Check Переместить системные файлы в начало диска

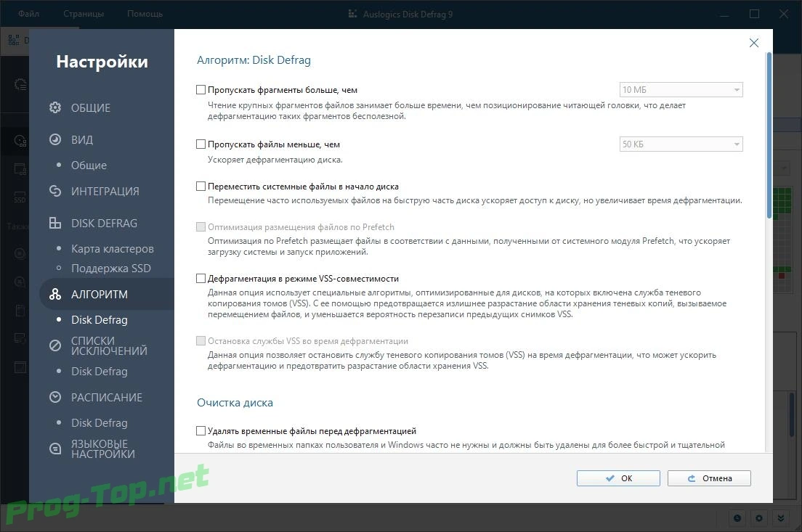[201, 187]
